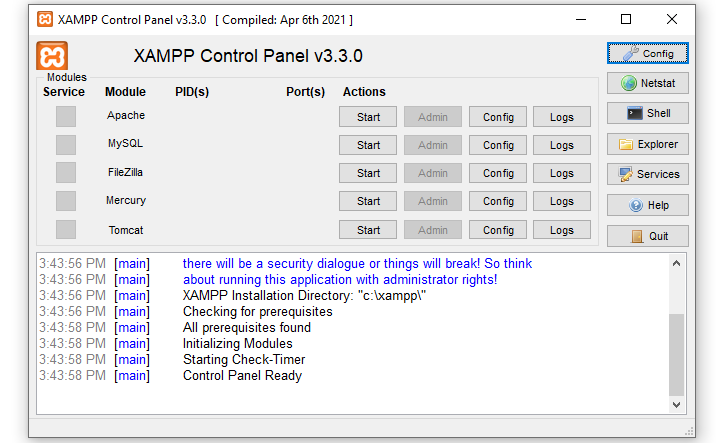Click the 'there will be a security dialogue' line
This screenshot has width=716, height=443.
357,264
